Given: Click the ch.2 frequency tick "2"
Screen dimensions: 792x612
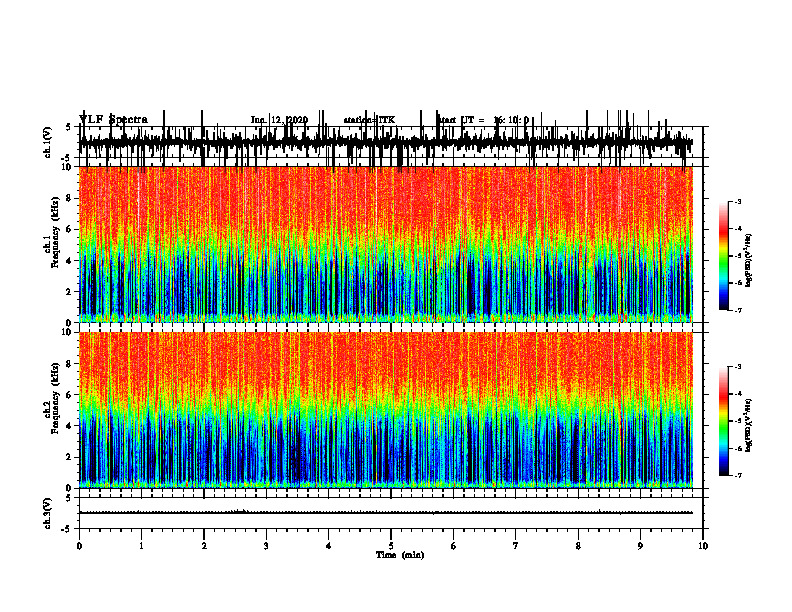Looking at the screenshot, I should point(69,457).
